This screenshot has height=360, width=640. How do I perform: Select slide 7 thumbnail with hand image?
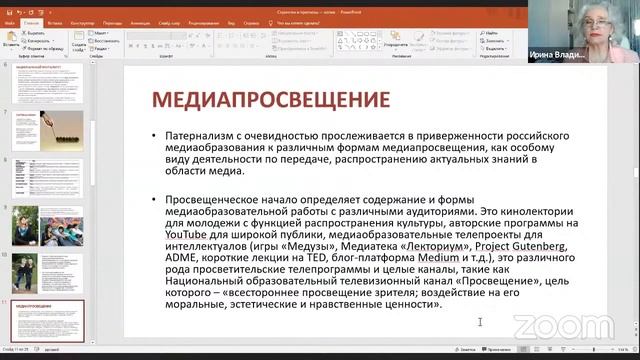coord(47,131)
